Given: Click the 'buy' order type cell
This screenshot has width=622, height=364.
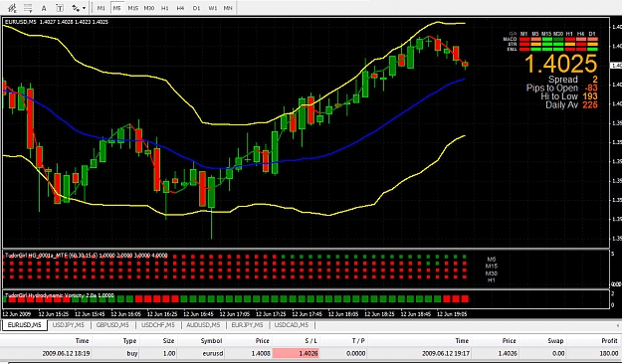Looking at the screenshot, I should click(x=132, y=353).
